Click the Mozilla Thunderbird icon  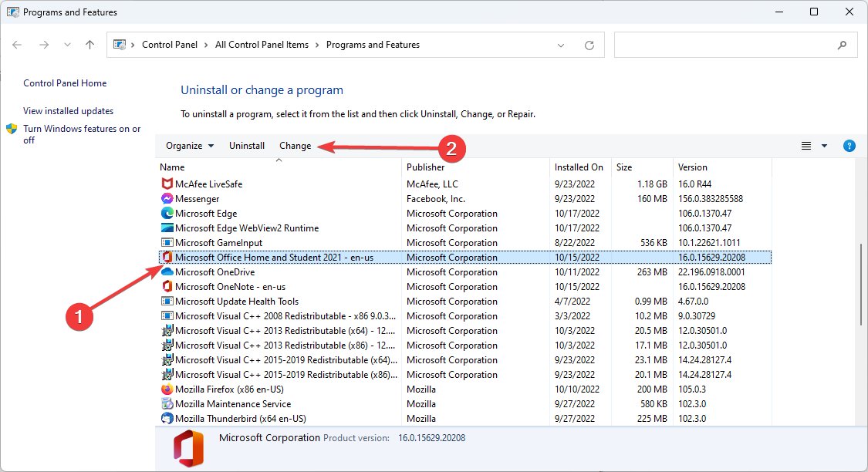(167, 418)
